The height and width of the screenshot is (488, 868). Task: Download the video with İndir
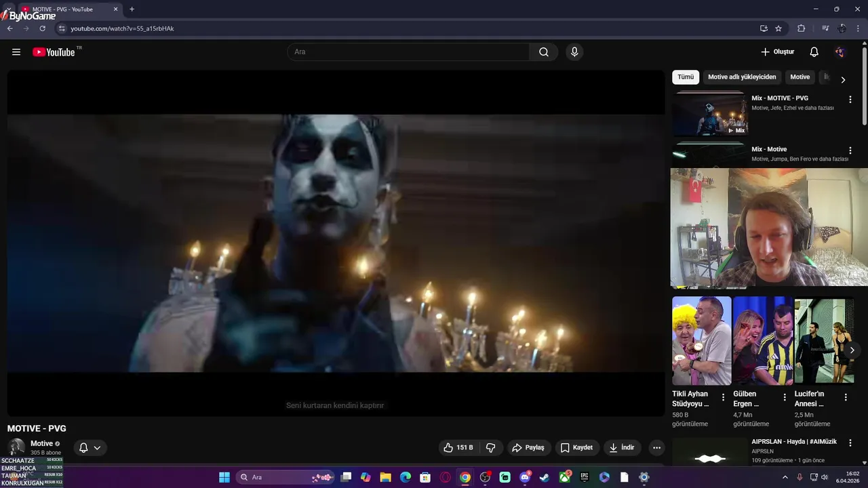coord(622,447)
